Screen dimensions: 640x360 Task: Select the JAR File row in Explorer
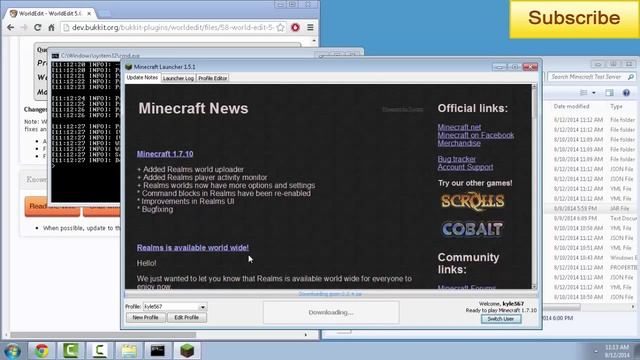[592, 208]
